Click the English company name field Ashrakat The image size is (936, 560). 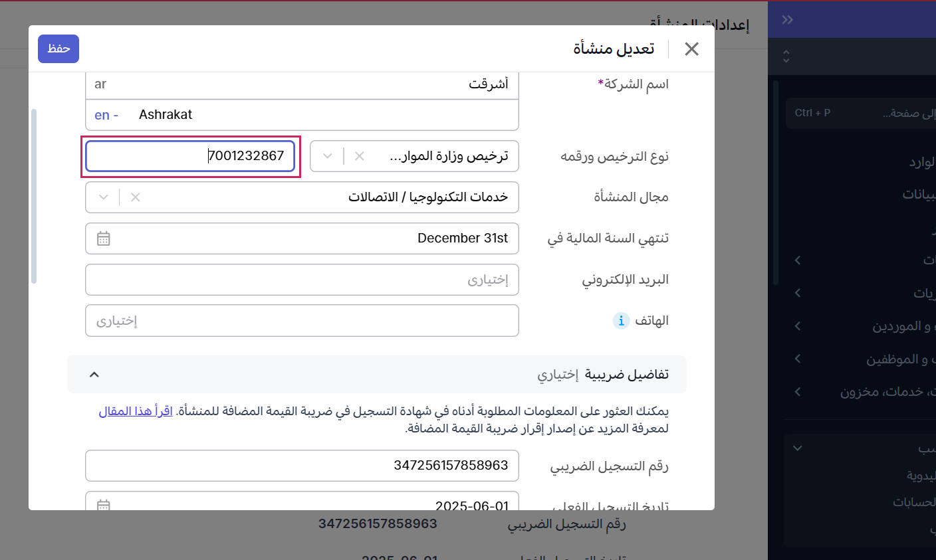pos(302,115)
